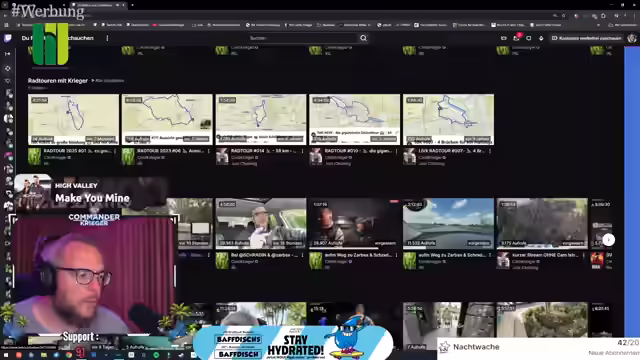Viewport: 640px width, 360px height.
Task: Open user profile avatar menu
Action: (x=632, y=38)
